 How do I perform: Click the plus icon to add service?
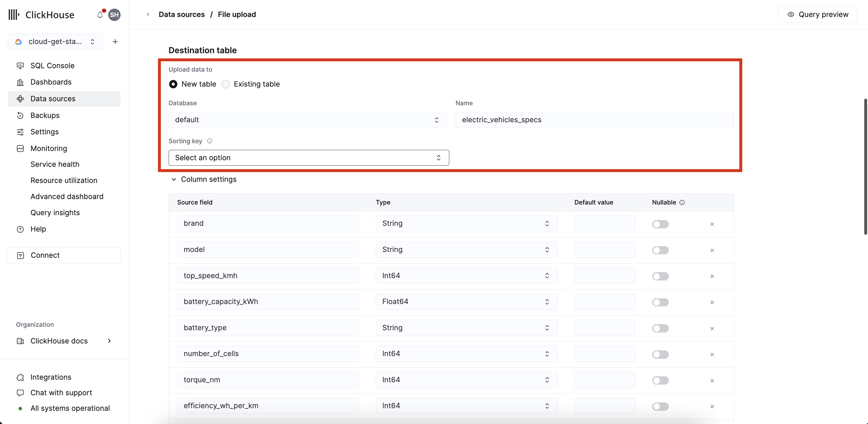pyautogui.click(x=115, y=42)
